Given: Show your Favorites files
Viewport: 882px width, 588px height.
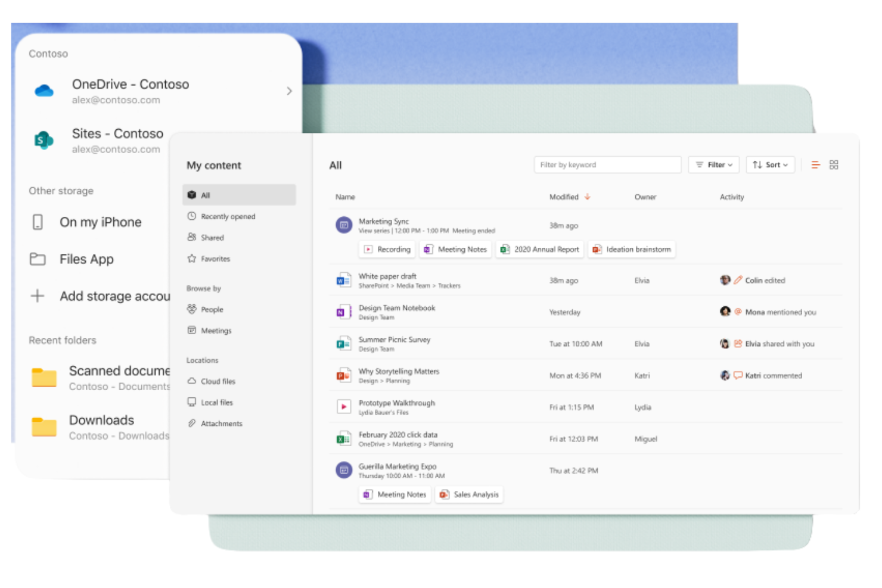Looking at the screenshot, I should [x=215, y=259].
